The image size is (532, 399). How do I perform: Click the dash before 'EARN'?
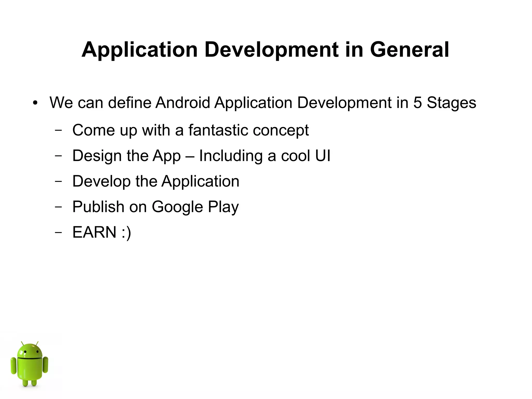click(x=58, y=232)
